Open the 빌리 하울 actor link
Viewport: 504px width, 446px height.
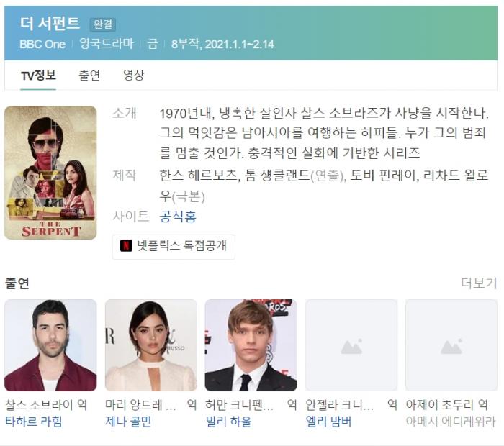click(x=228, y=422)
